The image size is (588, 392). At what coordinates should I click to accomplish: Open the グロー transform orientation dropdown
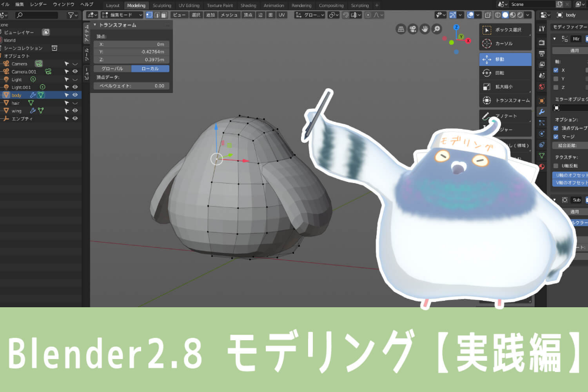(310, 15)
